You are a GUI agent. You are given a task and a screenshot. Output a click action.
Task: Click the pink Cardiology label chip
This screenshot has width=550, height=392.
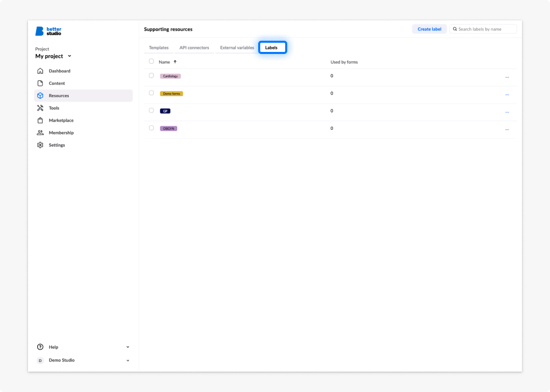coord(171,76)
